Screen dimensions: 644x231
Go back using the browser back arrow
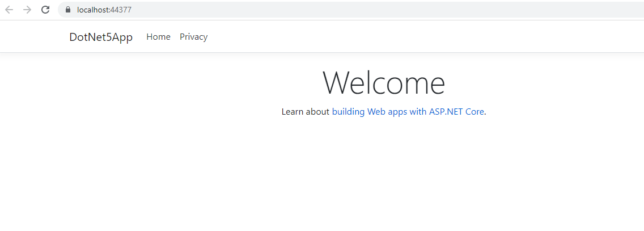9,10
